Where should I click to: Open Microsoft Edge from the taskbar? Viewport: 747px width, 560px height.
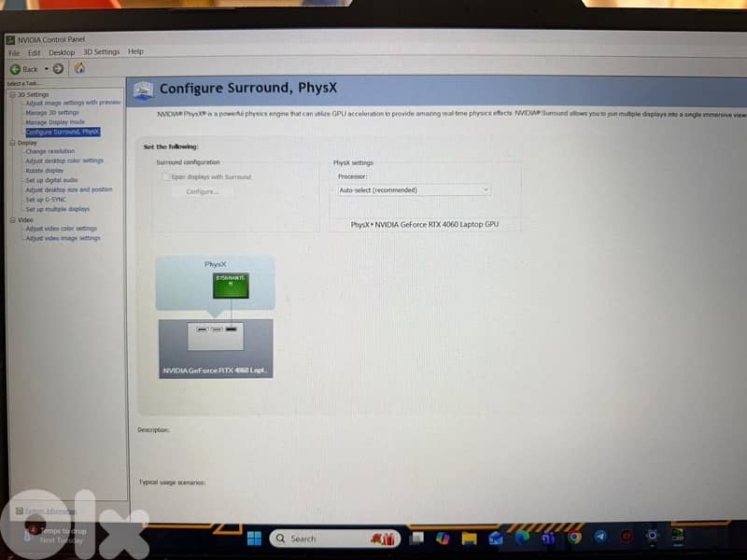point(522,538)
